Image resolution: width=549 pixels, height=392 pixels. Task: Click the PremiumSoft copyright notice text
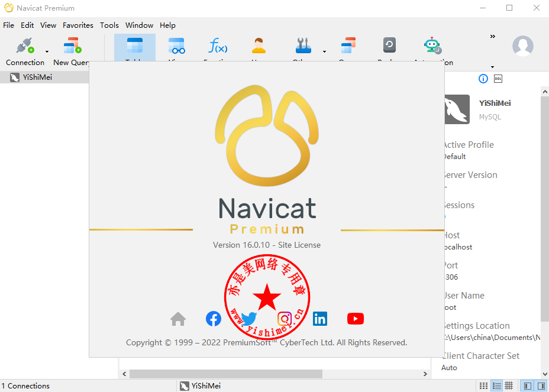(266, 343)
